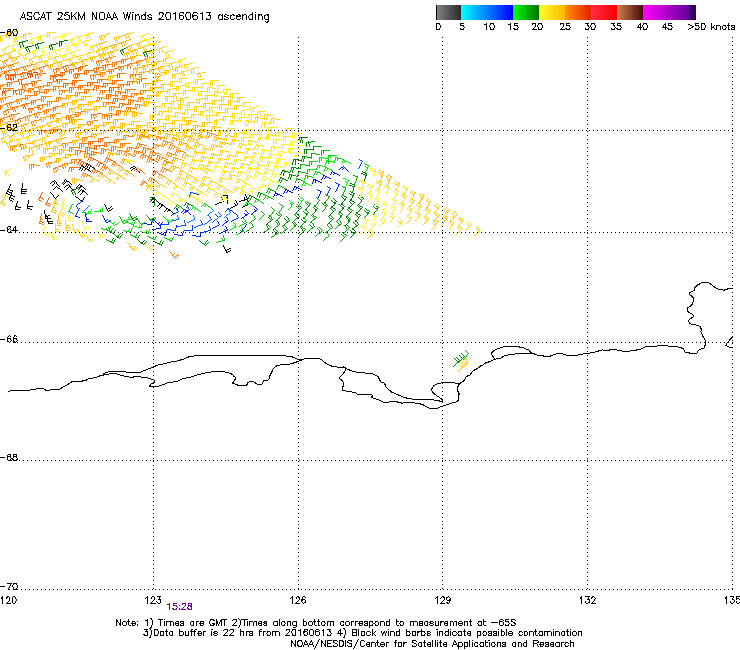Click the longitude label '120'
Screen dimensions: 740x650
pyautogui.click(x=8, y=600)
